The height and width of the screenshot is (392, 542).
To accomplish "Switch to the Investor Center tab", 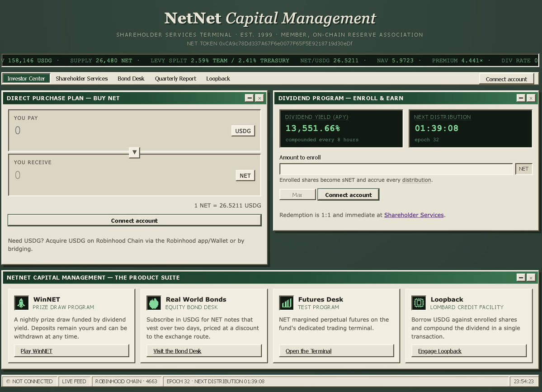I will click(26, 79).
